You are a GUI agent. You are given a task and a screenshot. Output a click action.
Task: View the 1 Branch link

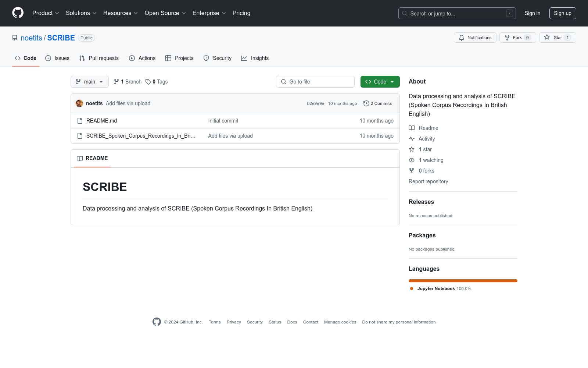128,82
